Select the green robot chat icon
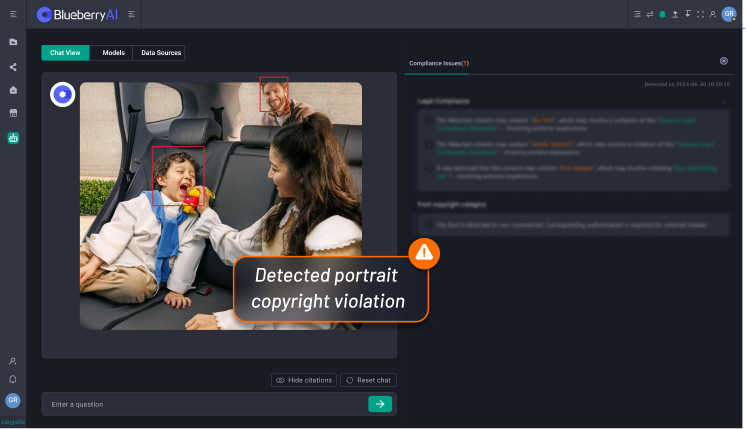This screenshot has height=429, width=746. pos(13,137)
